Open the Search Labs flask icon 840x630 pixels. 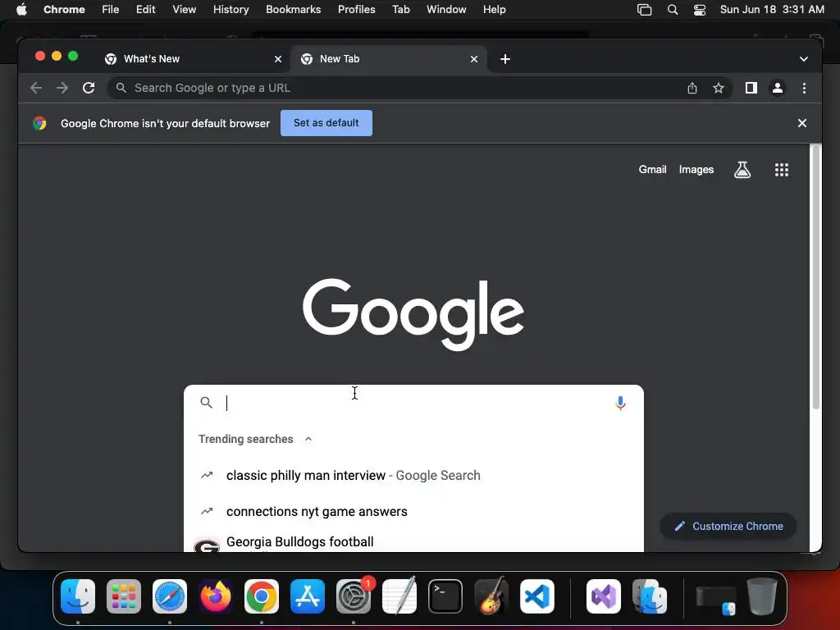pos(742,170)
